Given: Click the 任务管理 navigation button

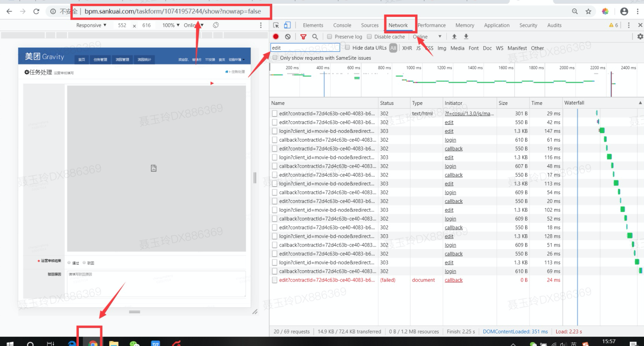Looking at the screenshot, I should coord(100,60).
